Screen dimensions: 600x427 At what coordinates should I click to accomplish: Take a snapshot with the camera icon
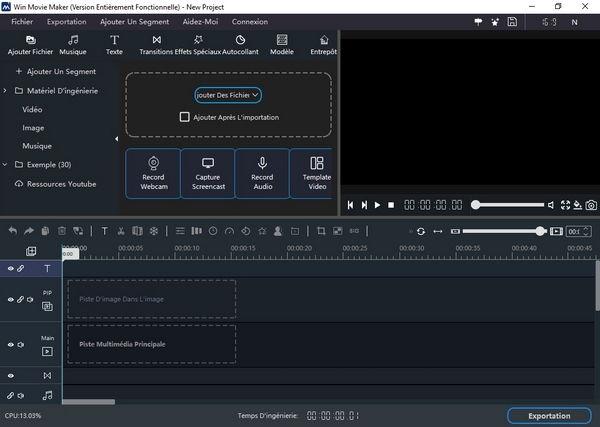pos(591,205)
